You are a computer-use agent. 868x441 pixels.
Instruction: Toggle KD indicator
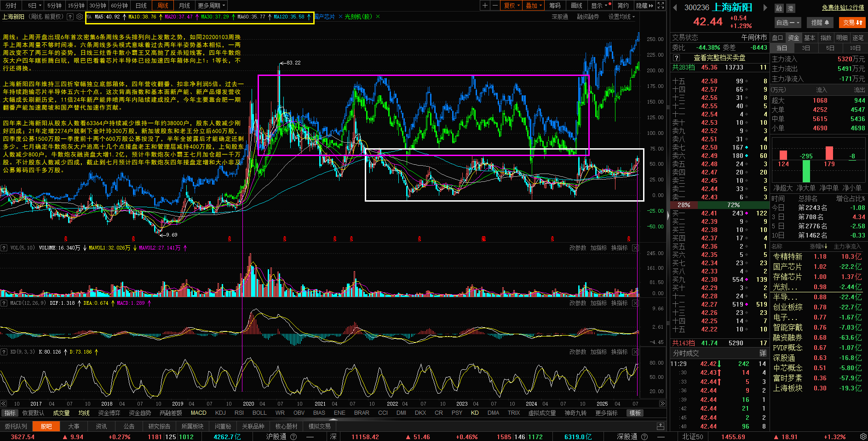coord(475,413)
